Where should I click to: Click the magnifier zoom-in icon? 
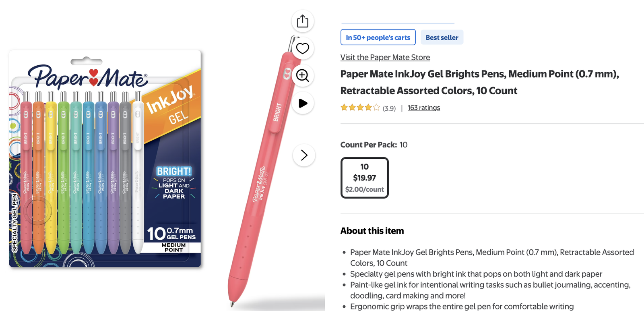pos(303,75)
